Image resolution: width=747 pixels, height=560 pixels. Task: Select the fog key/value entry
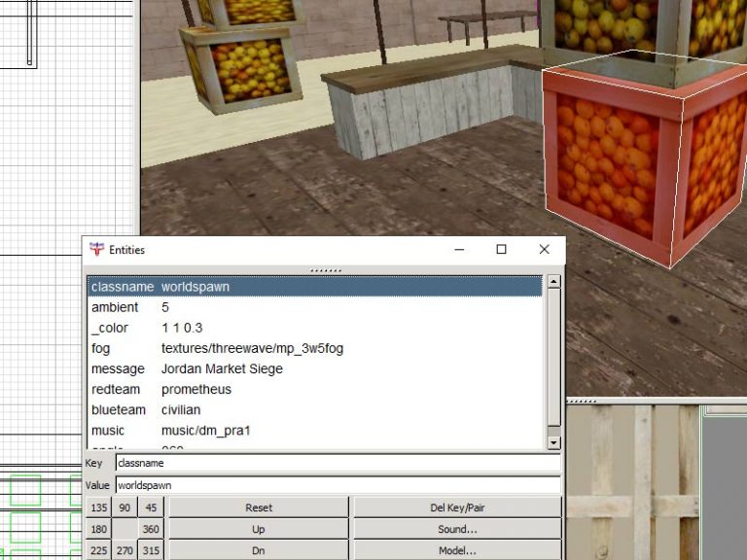tap(313, 348)
